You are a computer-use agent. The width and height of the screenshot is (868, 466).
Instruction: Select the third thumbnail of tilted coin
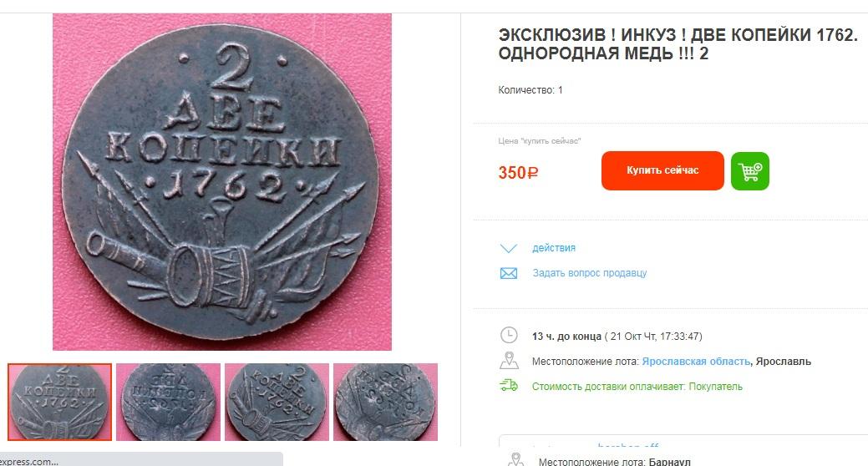[x=277, y=402]
